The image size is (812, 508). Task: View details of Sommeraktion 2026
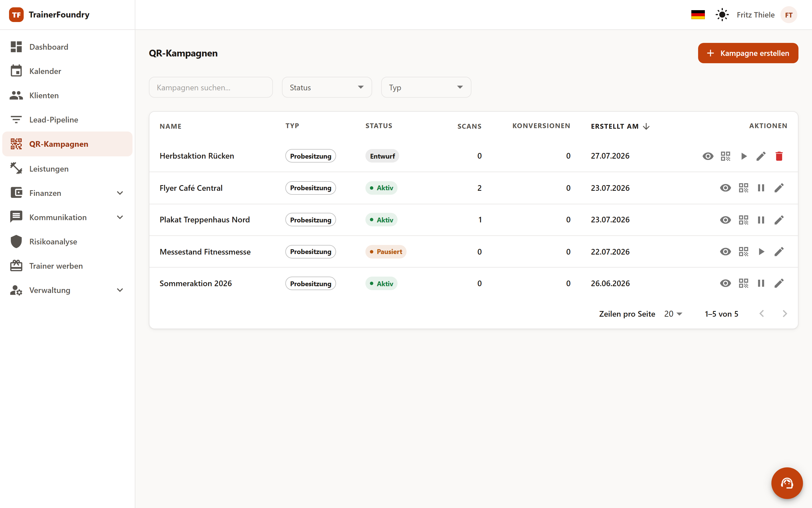(725, 283)
